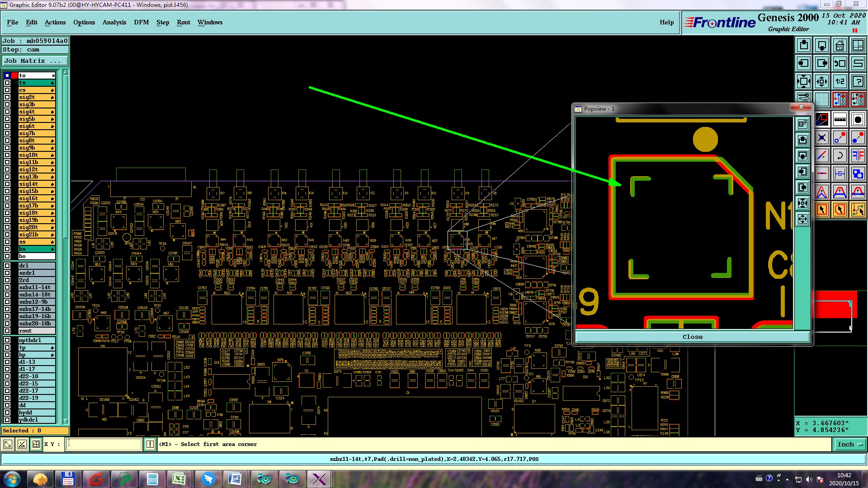Image resolution: width=868 pixels, height=488 pixels.
Task: Select the net selection arrow icon
Action: 858,210
